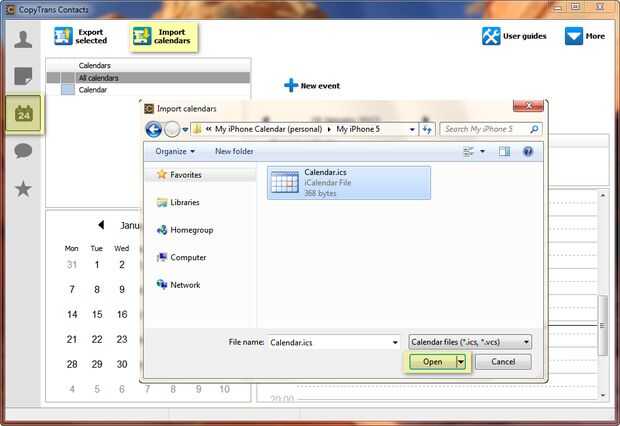The image size is (620, 426).
Task: Expand the File name dropdown
Action: 395,342
